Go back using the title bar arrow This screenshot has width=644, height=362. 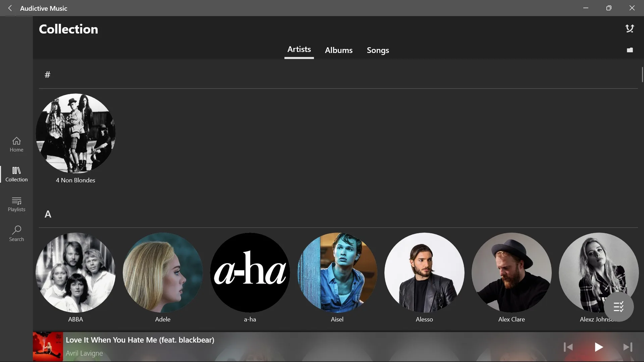point(10,8)
